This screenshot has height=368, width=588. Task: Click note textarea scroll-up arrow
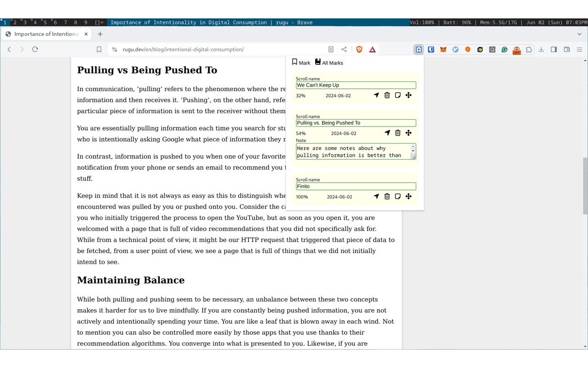tap(413, 147)
